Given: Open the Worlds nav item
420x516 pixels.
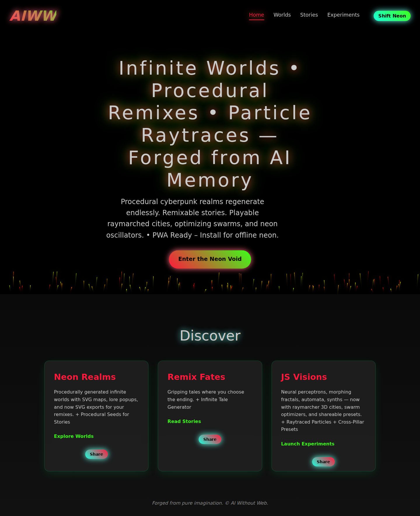Looking at the screenshot, I should [x=282, y=15].
